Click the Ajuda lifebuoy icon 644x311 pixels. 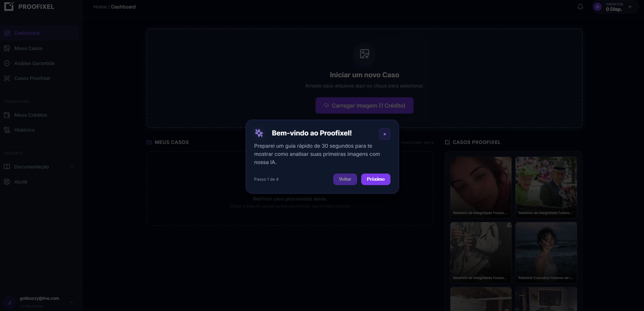point(7,182)
